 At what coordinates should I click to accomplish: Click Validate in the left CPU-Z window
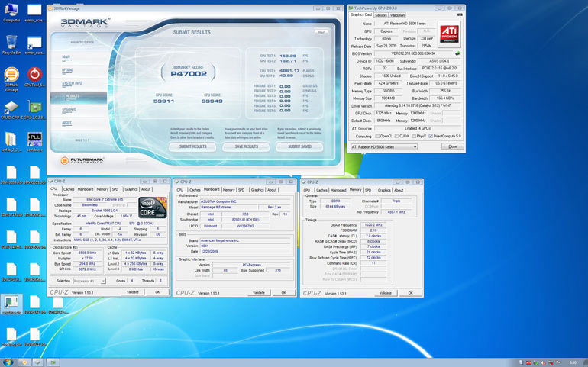click(x=132, y=292)
